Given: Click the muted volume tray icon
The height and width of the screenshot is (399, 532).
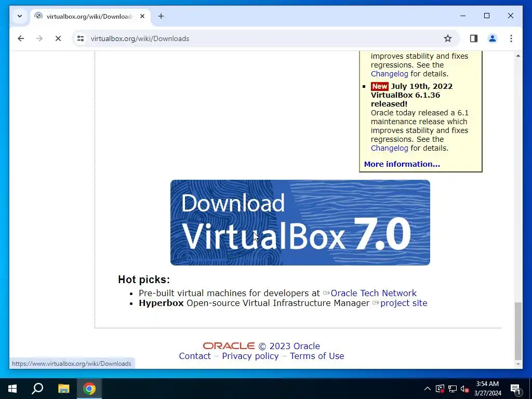Looking at the screenshot, I should (x=464, y=389).
